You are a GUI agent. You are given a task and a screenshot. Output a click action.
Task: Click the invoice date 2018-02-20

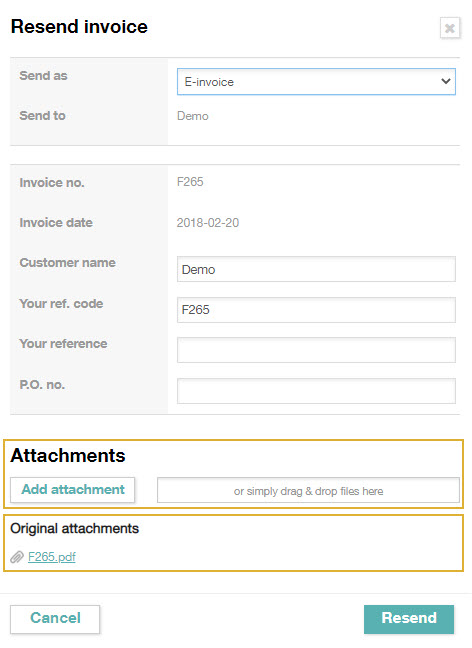[208, 223]
